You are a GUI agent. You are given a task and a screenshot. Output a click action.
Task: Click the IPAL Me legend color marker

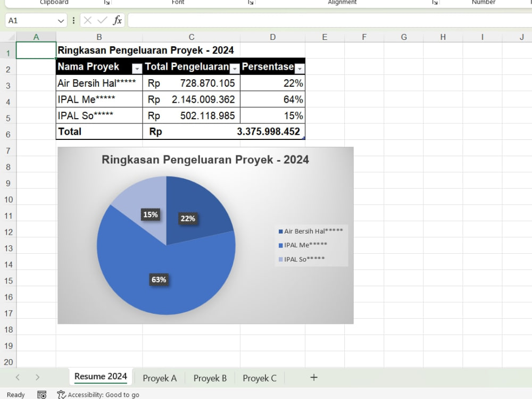[x=280, y=245]
